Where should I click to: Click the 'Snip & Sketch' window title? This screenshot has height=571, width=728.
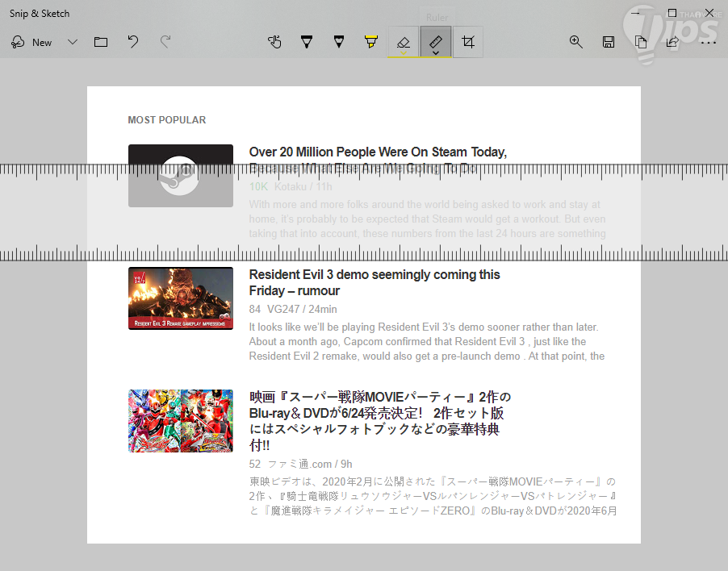pos(40,14)
